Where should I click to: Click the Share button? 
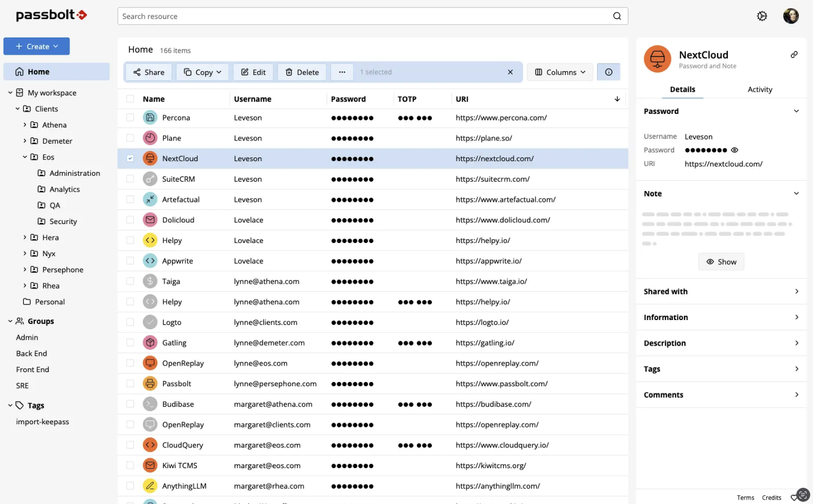tap(149, 72)
